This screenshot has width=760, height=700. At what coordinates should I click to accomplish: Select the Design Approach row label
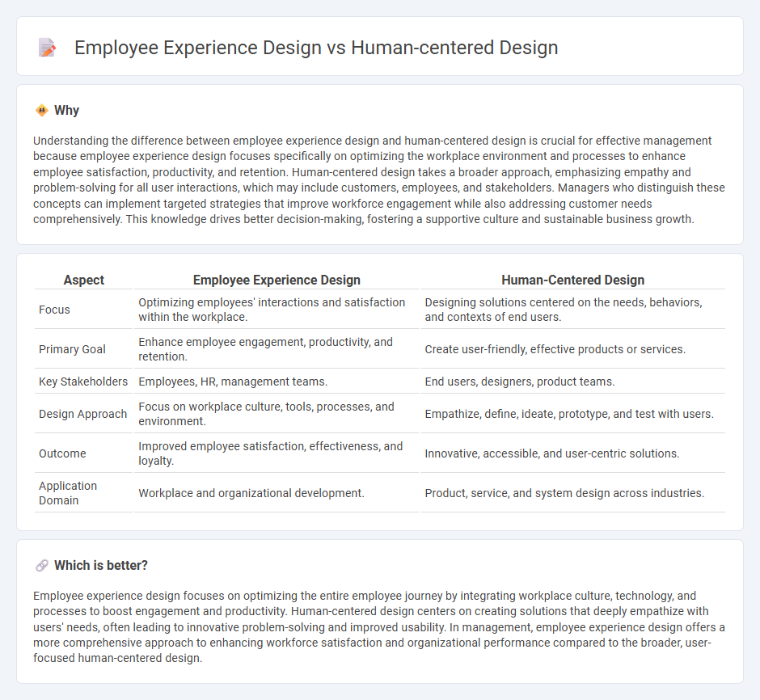pyautogui.click(x=83, y=414)
